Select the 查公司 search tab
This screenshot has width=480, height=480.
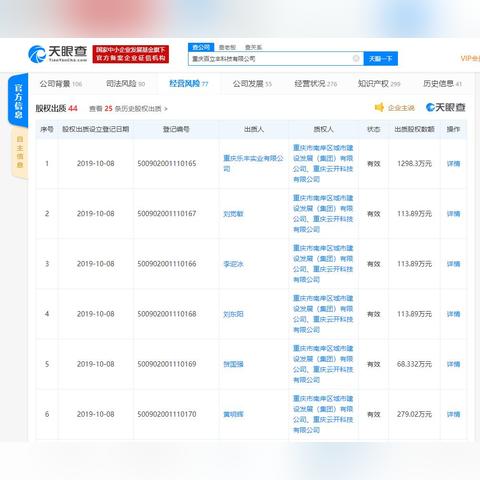click(x=201, y=47)
